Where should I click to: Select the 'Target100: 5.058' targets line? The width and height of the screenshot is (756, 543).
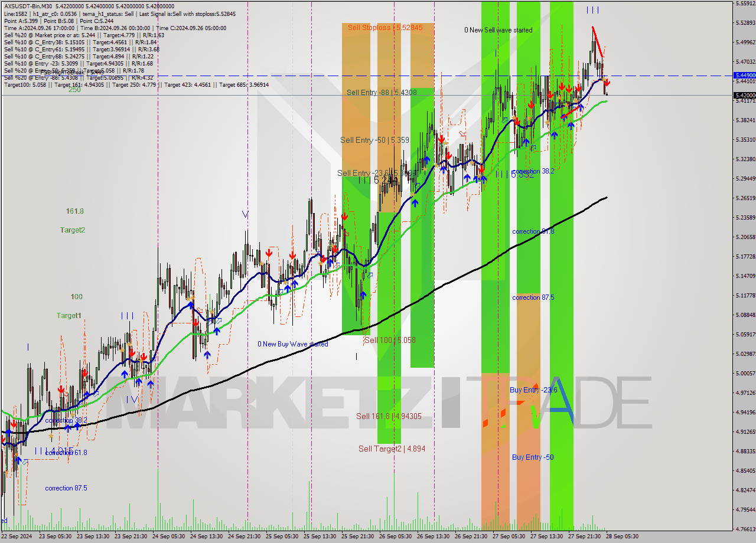pos(136,84)
